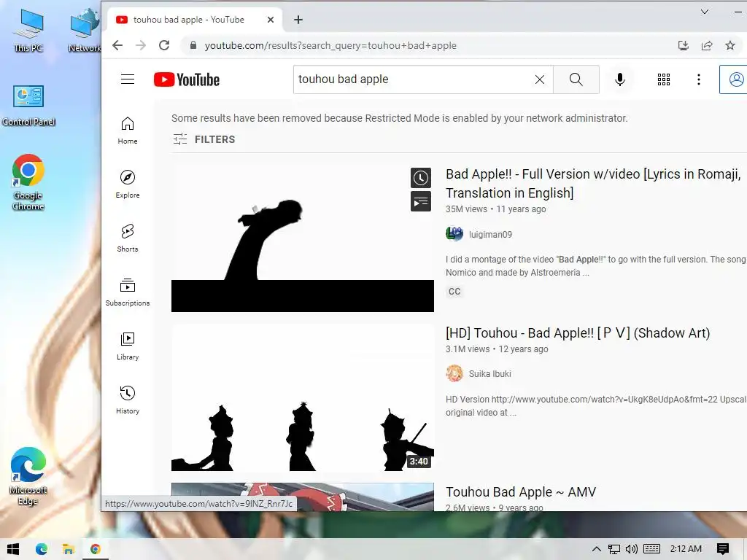The image size is (747, 560).
Task: Add first video to queue
Action: click(x=421, y=201)
